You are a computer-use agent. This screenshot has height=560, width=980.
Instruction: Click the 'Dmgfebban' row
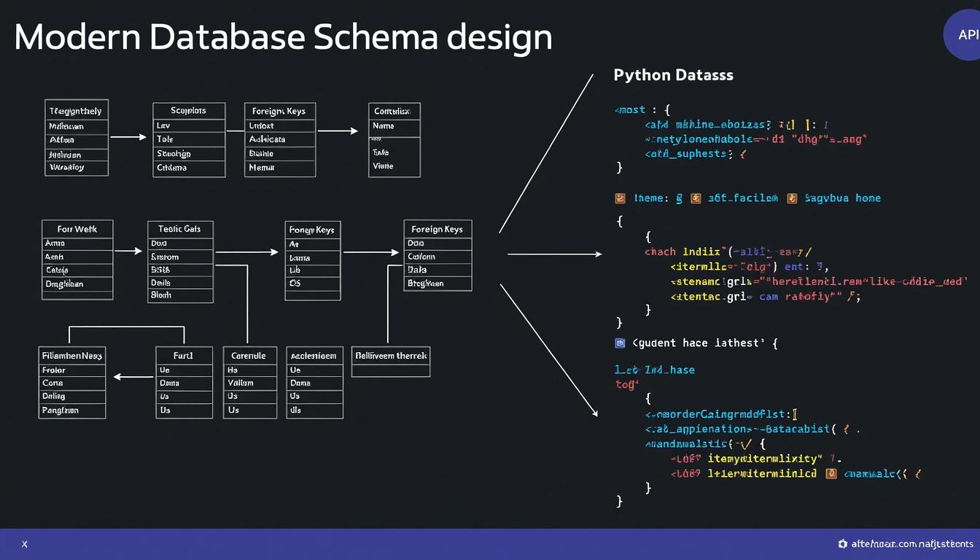coord(77,284)
